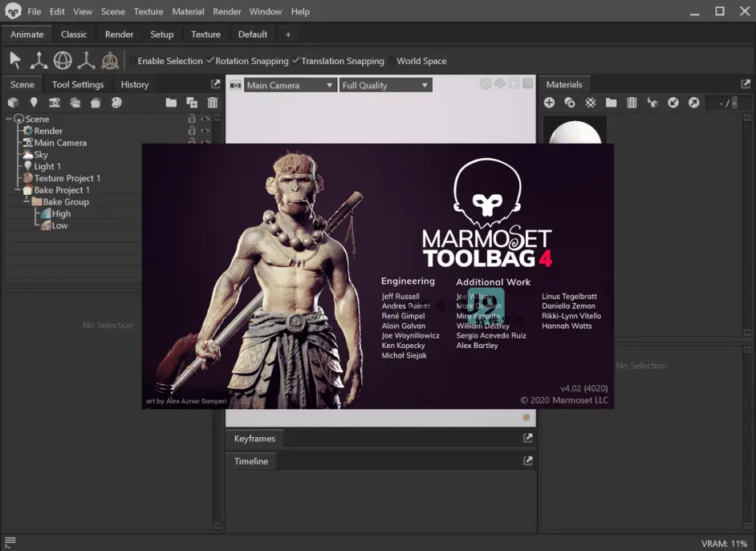Add a new workspace with plus tab
The width and height of the screenshot is (756, 551).
point(288,34)
